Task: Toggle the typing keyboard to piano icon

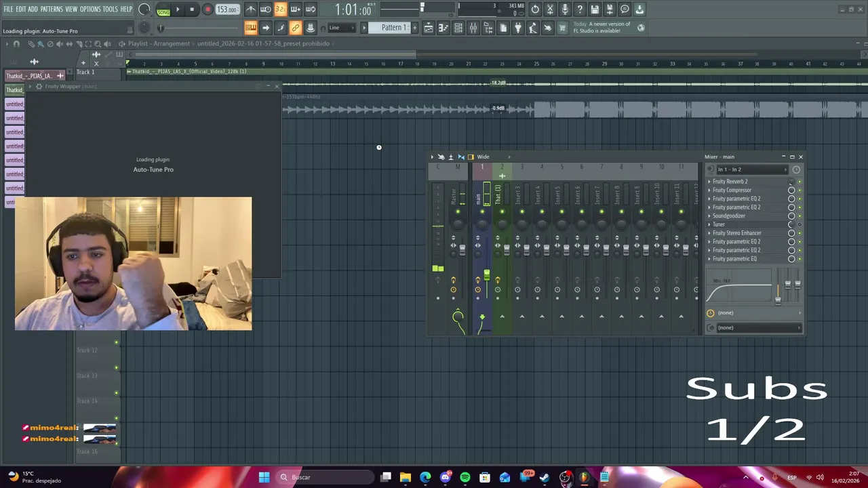Action: pyautogui.click(x=250, y=28)
